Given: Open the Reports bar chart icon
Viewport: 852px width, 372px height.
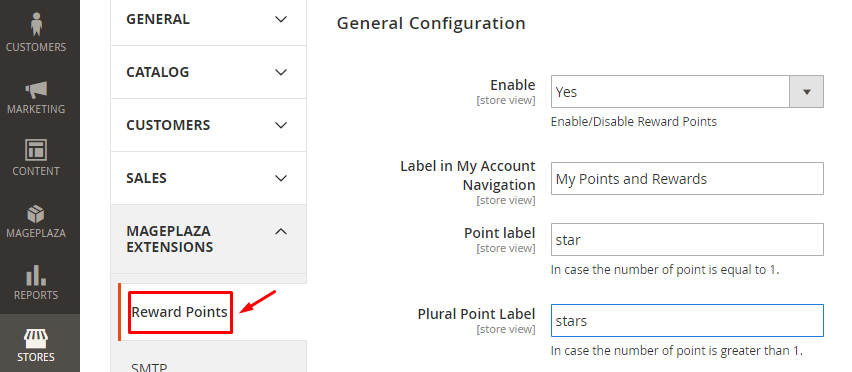Looking at the screenshot, I should (x=36, y=275).
